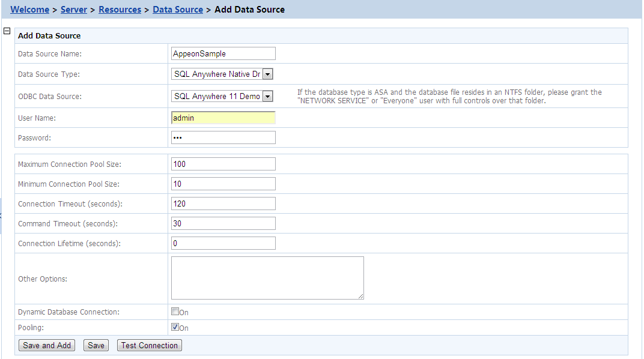Click the Minimum Connection Pool Size field
The height and width of the screenshot is (359, 644).
point(223,184)
